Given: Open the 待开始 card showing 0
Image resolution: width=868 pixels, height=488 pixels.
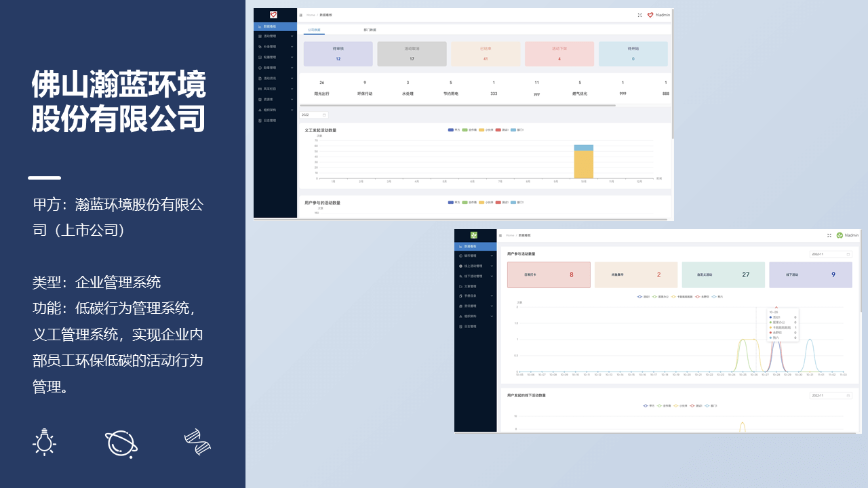Looking at the screenshot, I should 633,54.
